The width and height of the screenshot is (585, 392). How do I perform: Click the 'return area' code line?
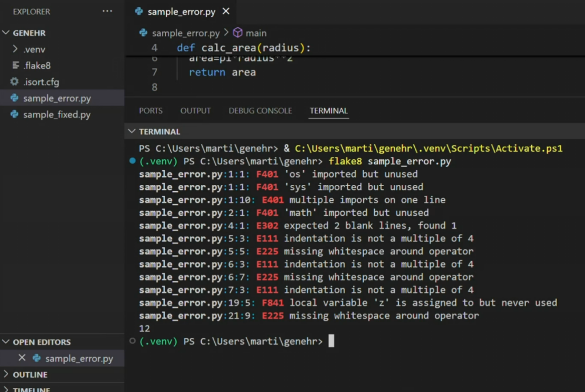pos(222,72)
